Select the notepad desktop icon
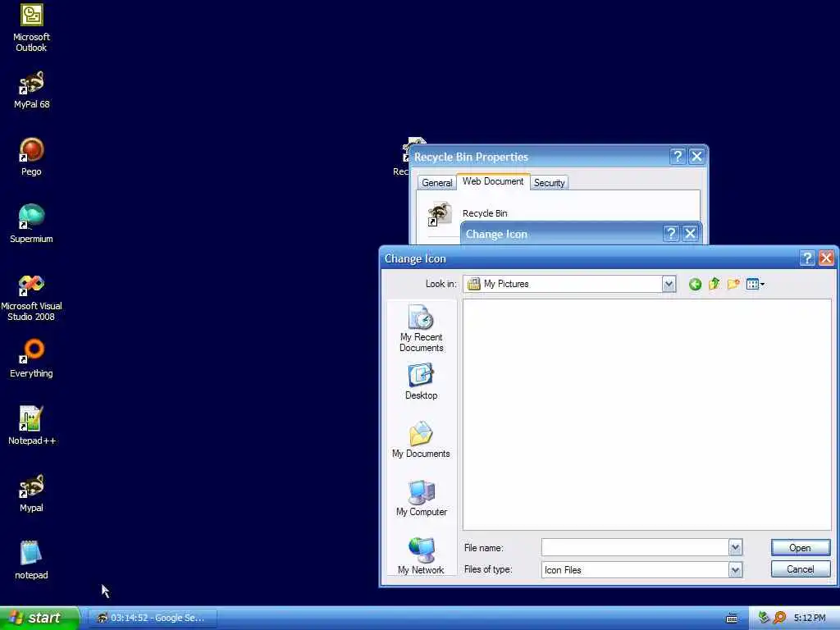Viewport: 840px width, 630px height. [31, 560]
